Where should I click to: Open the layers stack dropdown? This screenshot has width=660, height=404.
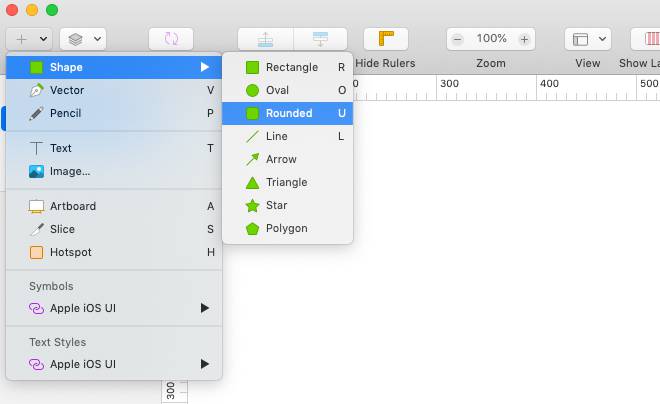pos(83,39)
